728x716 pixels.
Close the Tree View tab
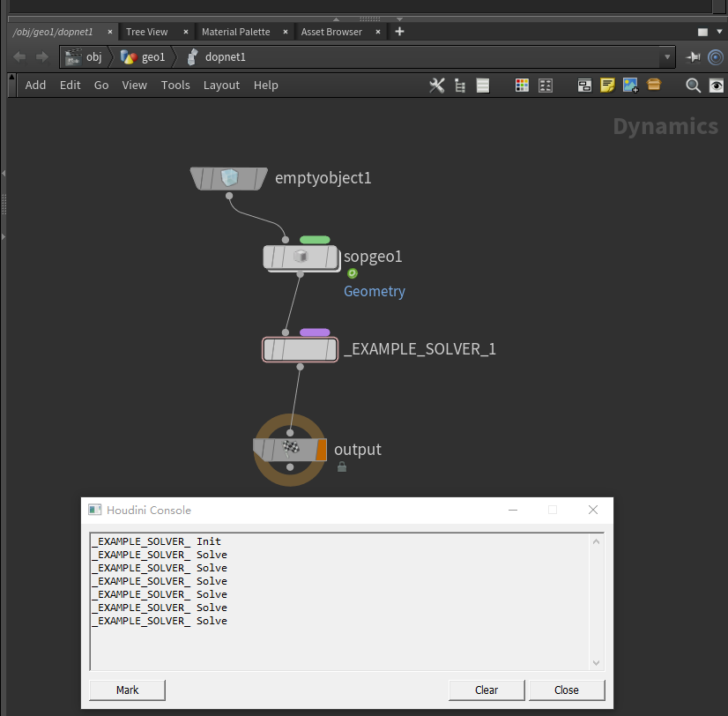click(186, 32)
